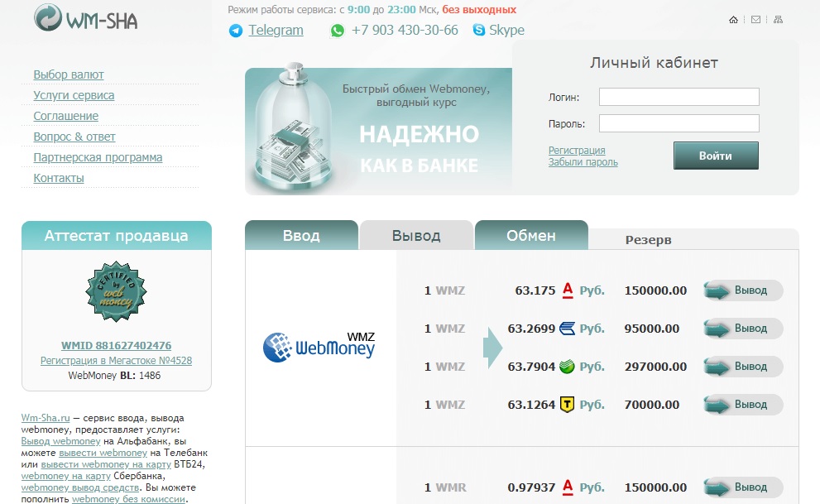The width and height of the screenshot is (820, 504).
Task: Open the sitemap icon
Action: [x=778, y=20]
